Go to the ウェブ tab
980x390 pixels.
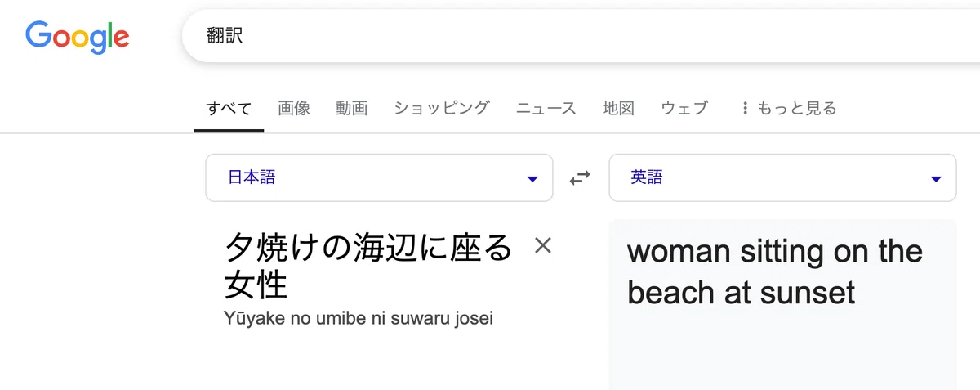pyautogui.click(x=684, y=108)
